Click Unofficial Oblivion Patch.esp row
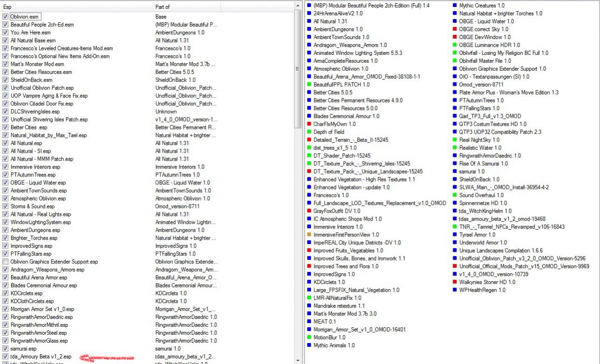 (42, 88)
